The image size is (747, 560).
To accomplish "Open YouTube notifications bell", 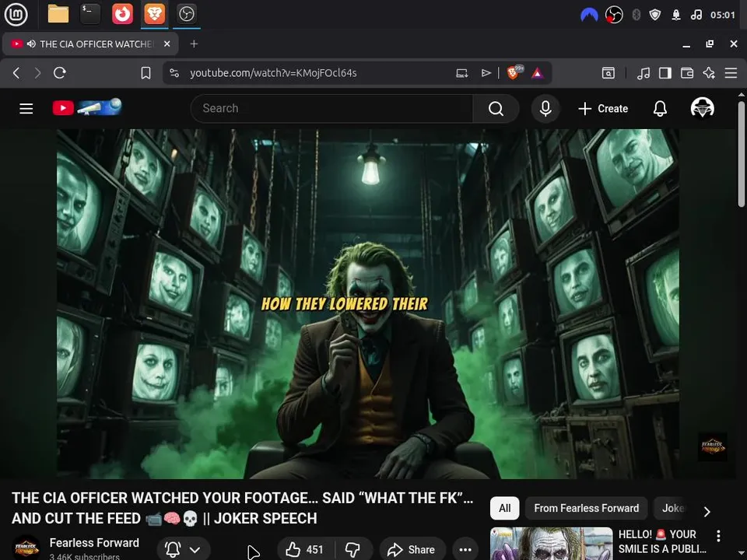I will tap(660, 109).
